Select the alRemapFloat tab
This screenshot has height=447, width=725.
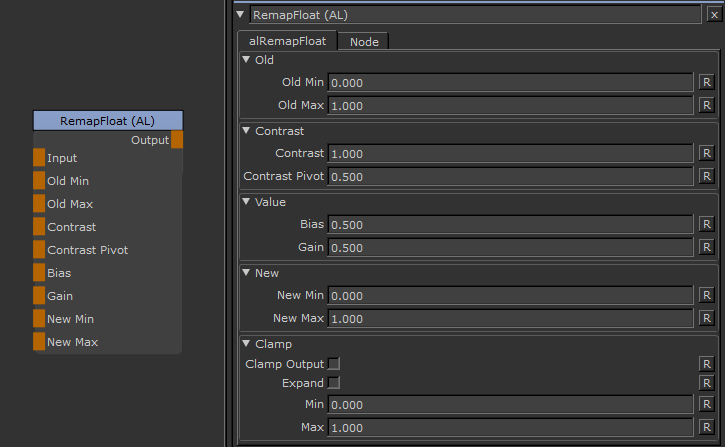point(287,41)
